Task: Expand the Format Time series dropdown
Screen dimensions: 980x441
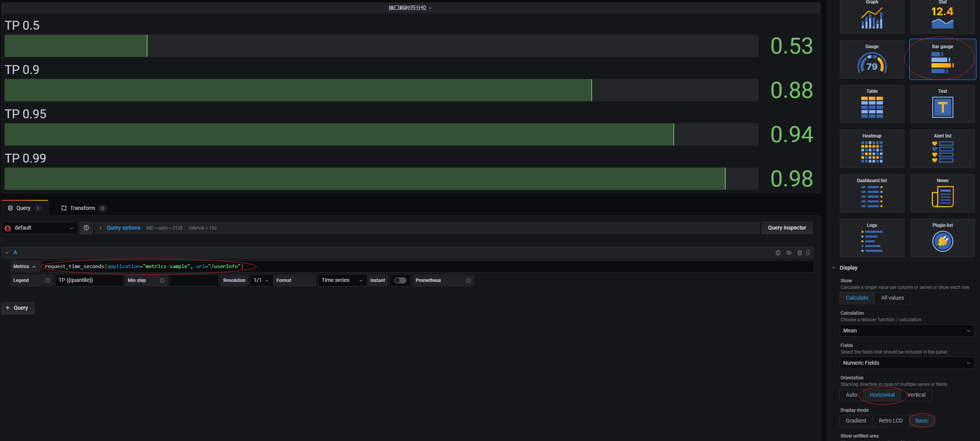Action: [342, 280]
